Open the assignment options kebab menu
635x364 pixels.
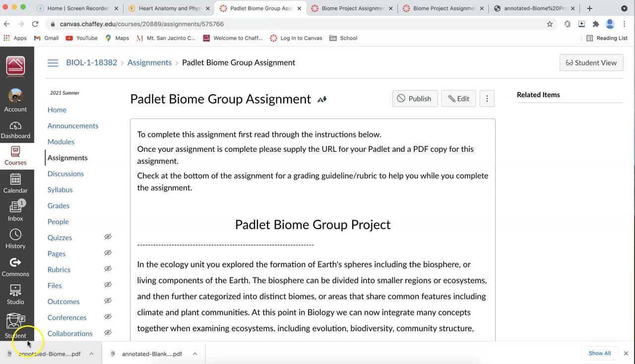(x=487, y=98)
